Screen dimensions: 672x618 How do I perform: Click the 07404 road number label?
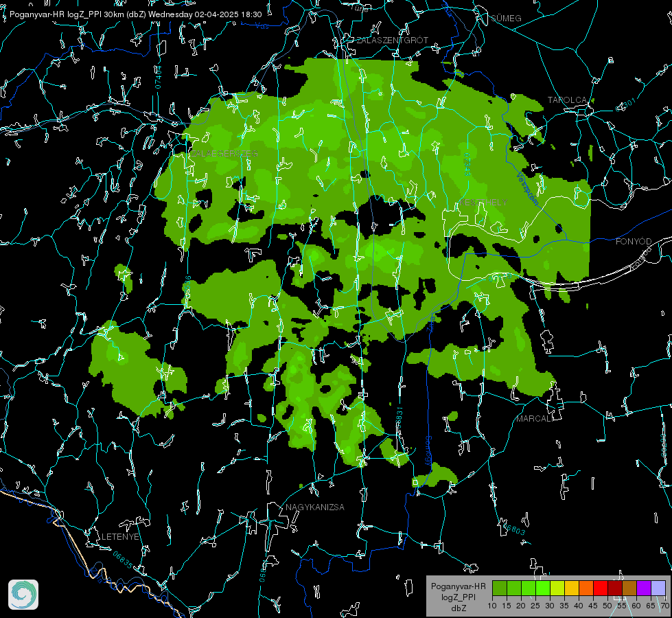coord(158,78)
